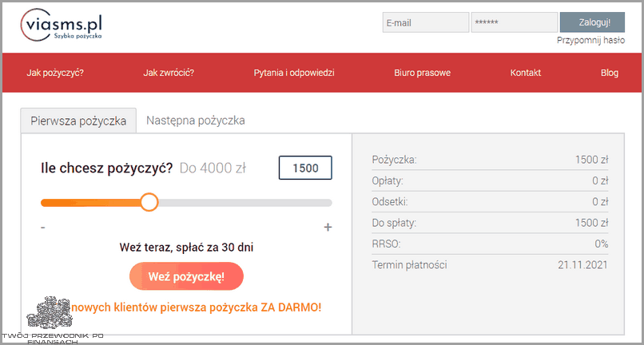Image resolution: width=644 pixels, height=345 pixels.
Task: Click the ZA DARMO promotional text
Action: 196,307
